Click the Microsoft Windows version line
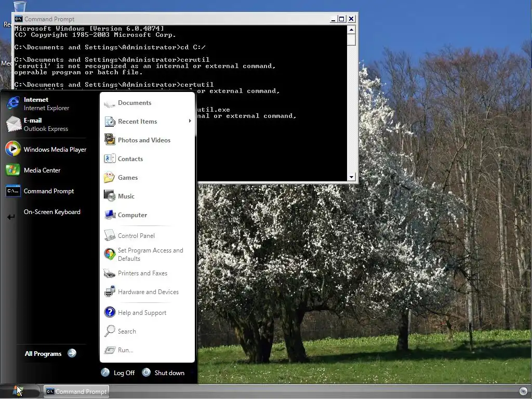This screenshot has width=532, height=399. coord(89,29)
